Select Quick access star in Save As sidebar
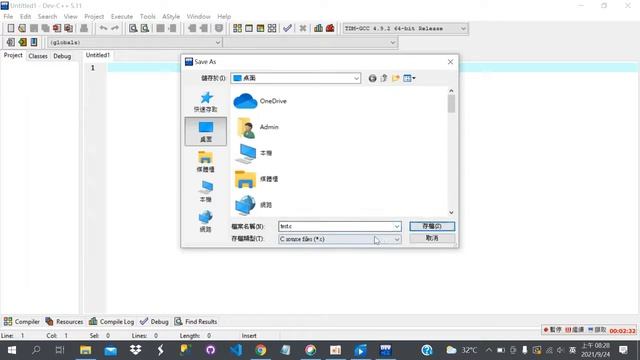Image resolution: width=640 pixels, height=360 pixels. (206, 102)
